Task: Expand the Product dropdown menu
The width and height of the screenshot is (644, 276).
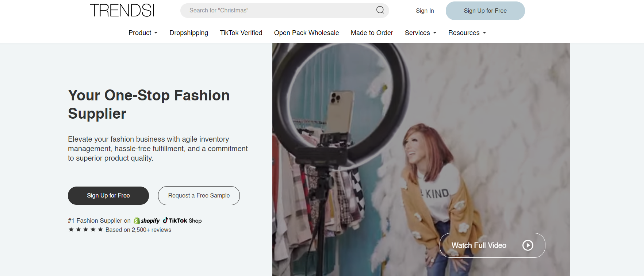Action: tap(143, 33)
